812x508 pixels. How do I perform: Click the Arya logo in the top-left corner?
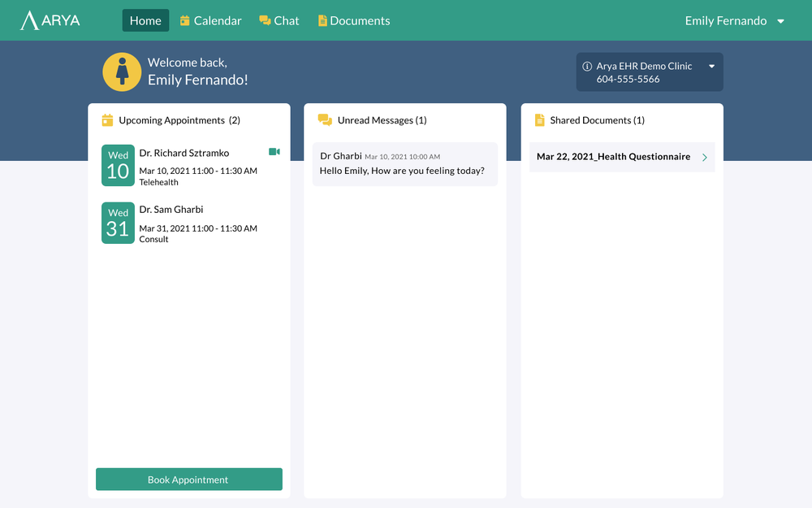coord(49,20)
